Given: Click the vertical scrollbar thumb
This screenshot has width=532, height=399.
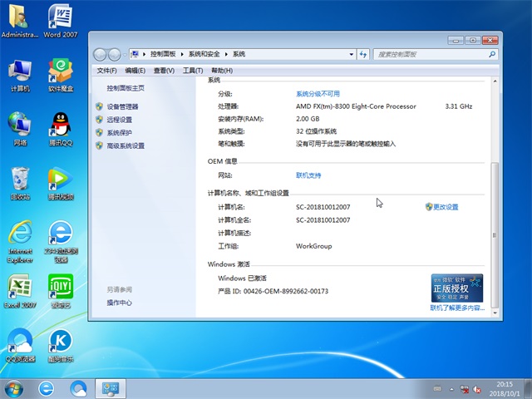Looking at the screenshot, I should point(495,234).
